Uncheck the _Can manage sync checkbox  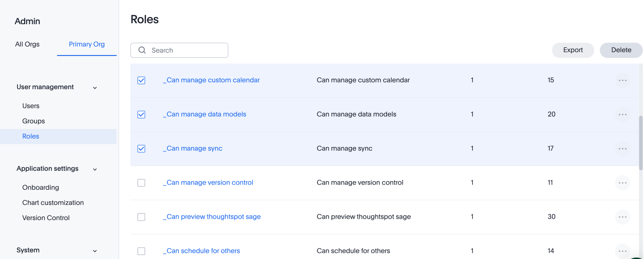[x=141, y=149]
